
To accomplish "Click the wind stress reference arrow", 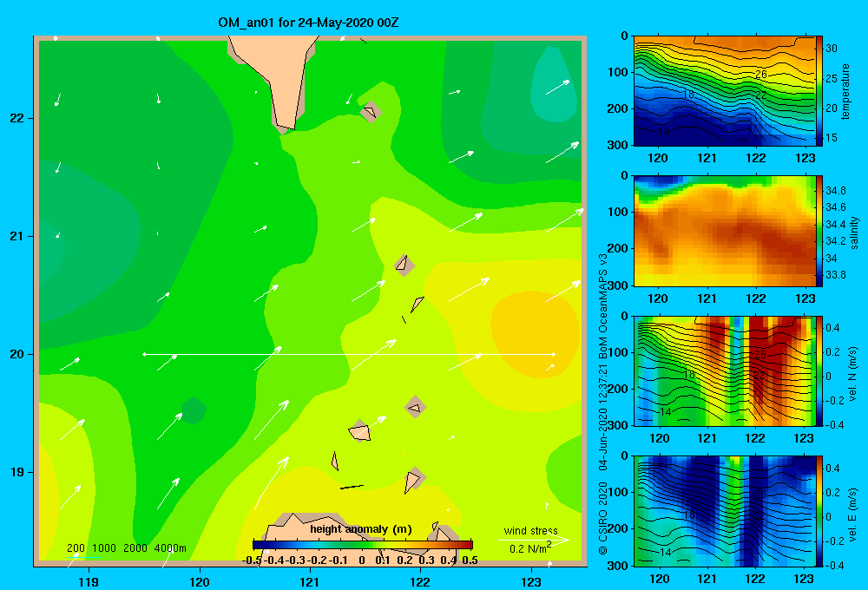I will click(533, 540).
